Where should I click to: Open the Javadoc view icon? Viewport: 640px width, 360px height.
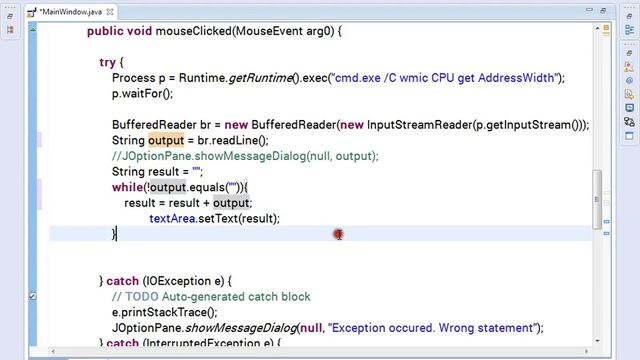[x=629, y=81]
